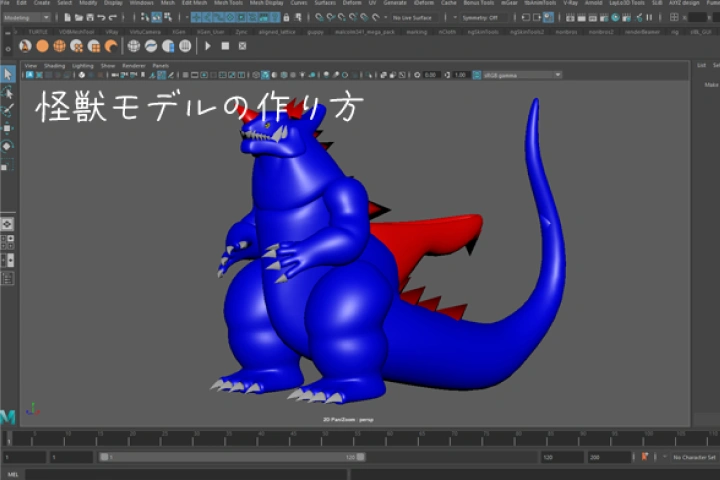Choose the Rotate tool in toolbox

tap(8, 146)
